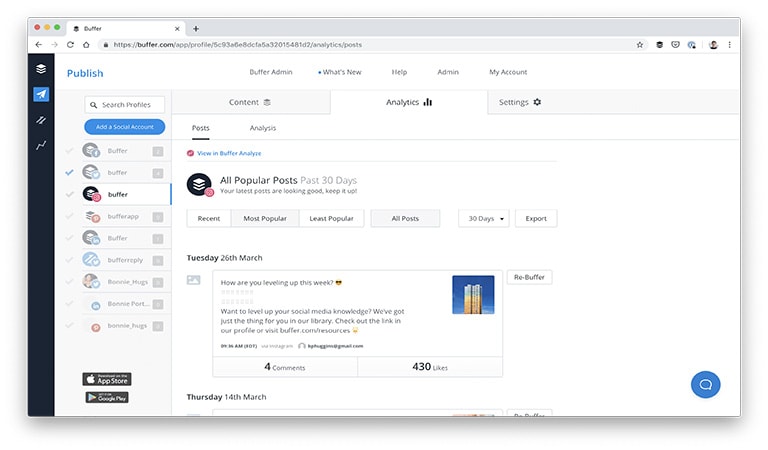Select the Analysis sub-tab
The width and height of the screenshot is (768, 450).
coord(263,128)
